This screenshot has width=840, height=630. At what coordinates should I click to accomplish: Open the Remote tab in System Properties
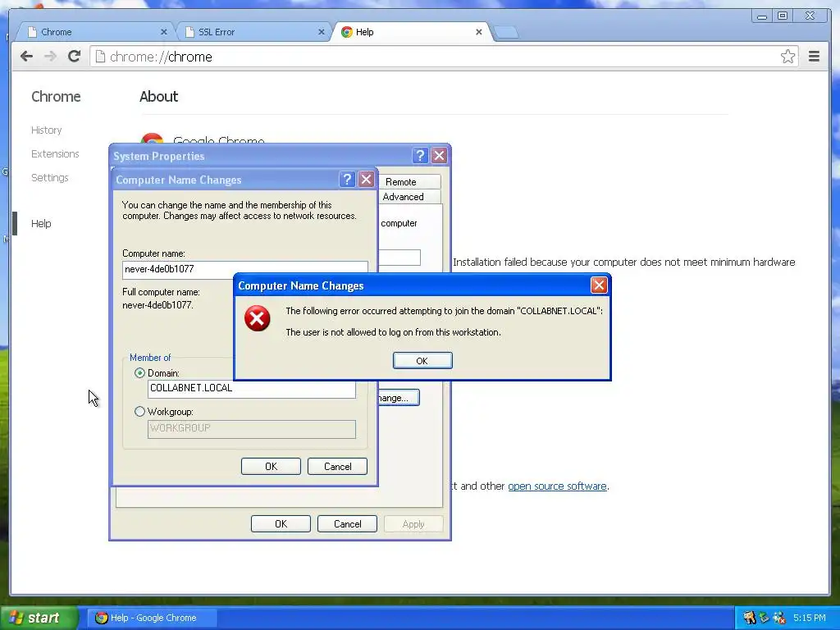pos(410,181)
